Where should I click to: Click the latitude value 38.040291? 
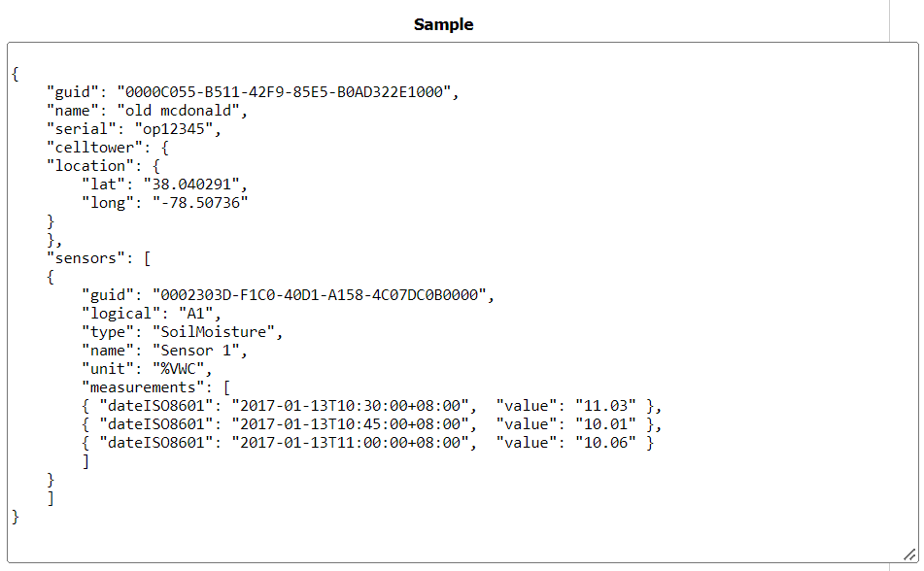pyautogui.click(x=198, y=185)
